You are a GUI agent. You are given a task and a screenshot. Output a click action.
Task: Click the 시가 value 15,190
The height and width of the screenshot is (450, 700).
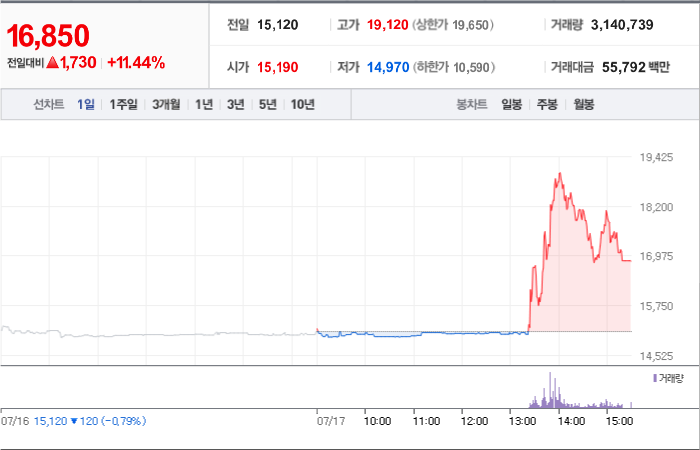(277, 67)
